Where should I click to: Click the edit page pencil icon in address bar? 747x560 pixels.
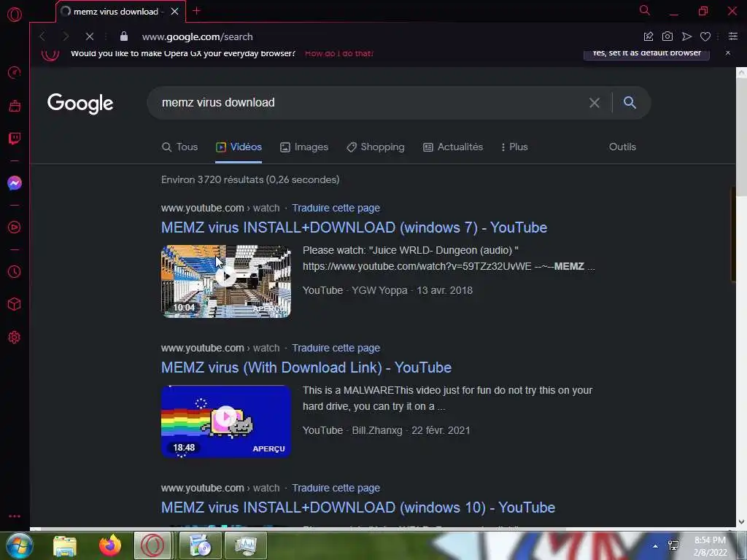tap(649, 36)
